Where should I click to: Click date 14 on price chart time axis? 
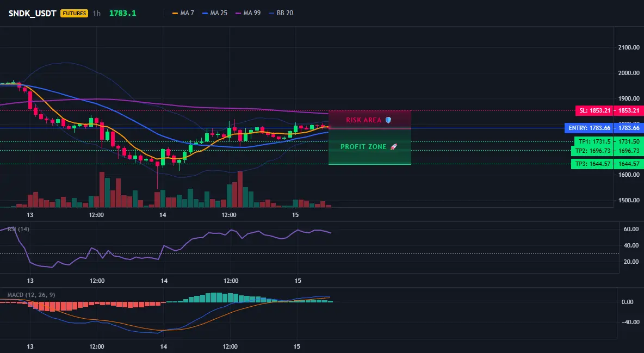pos(163,215)
